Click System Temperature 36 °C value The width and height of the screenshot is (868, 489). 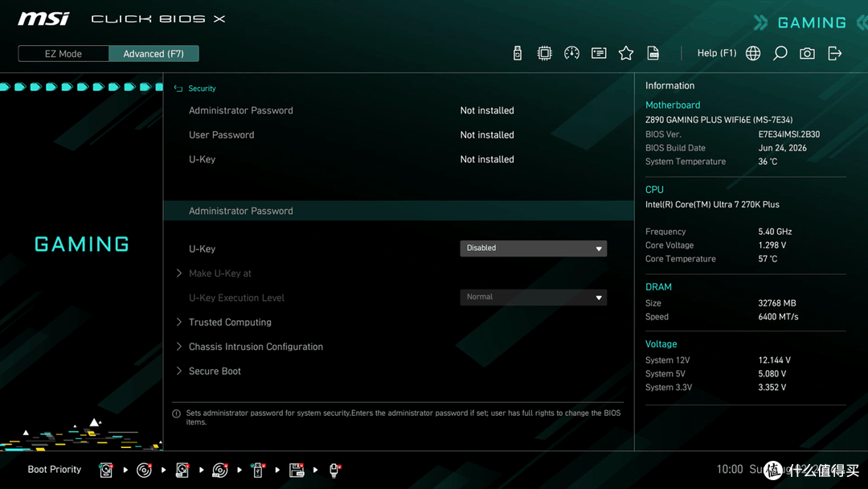pos(768,162)
